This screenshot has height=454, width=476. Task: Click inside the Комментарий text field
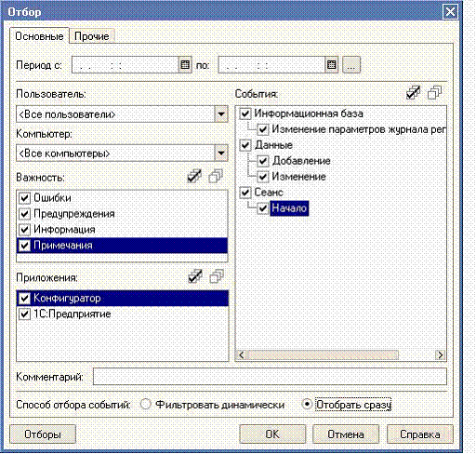270,377
